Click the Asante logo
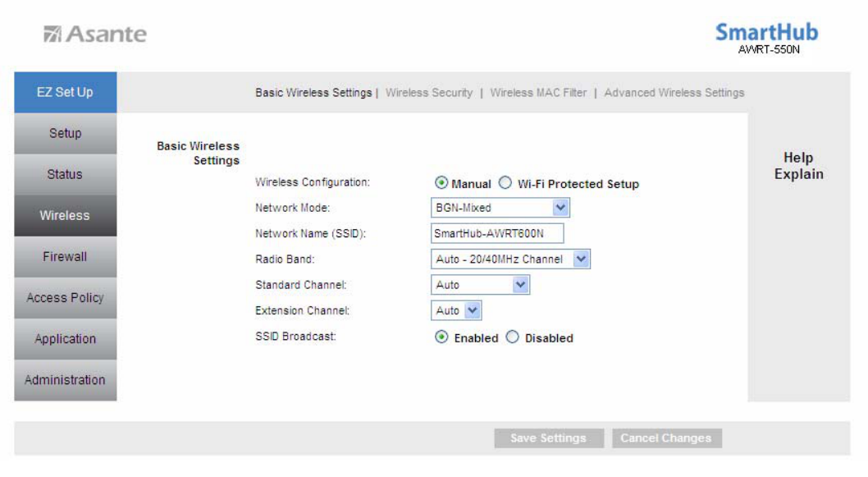The width and height of the screenshot is (868, 477). pos(95,34)
